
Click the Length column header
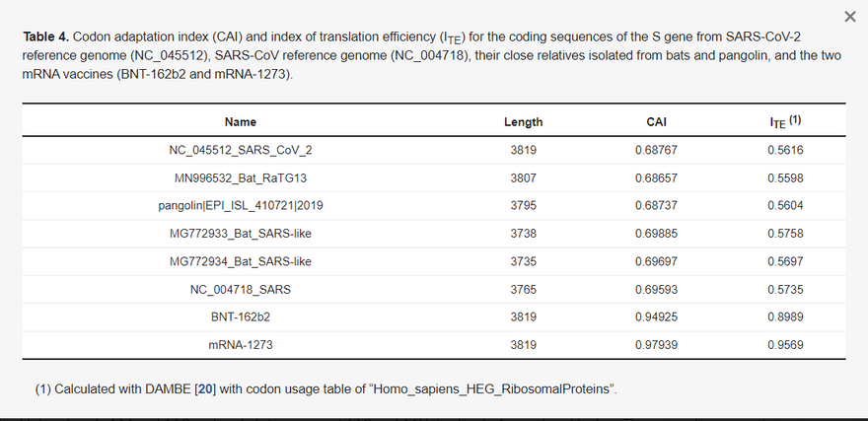[x=523, y=122]
